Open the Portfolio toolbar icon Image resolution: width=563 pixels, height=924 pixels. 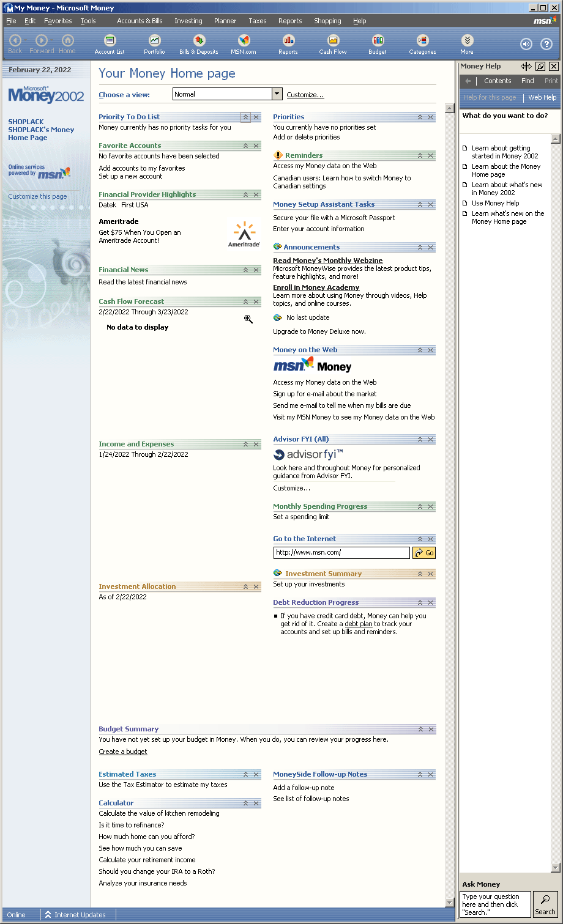[154, 45]
